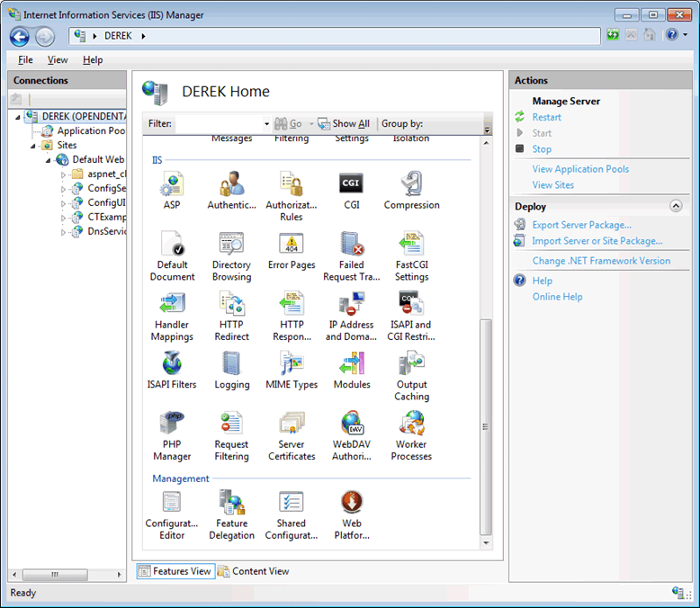Screen dimensions: 700x608
Task: Open Shared Configuration feature
Action: (292, 514)
